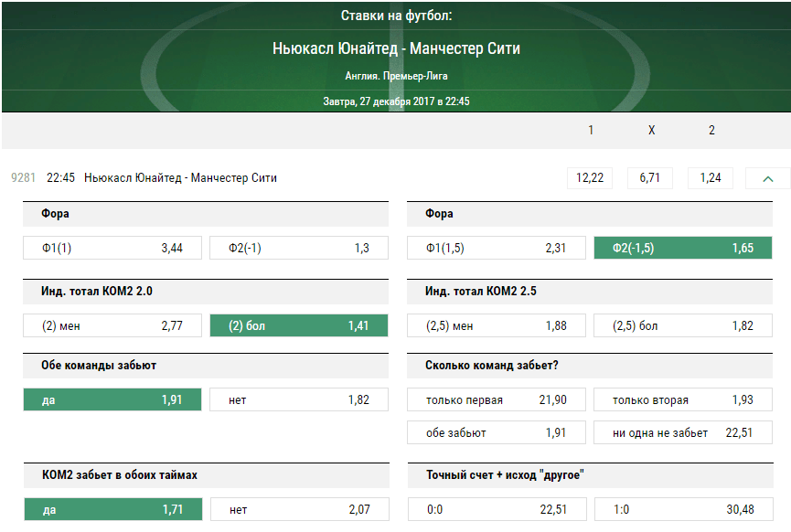791x532 pixels.
Task: Click the 'Обе команды забьют' header
Action: coord(206,366)
